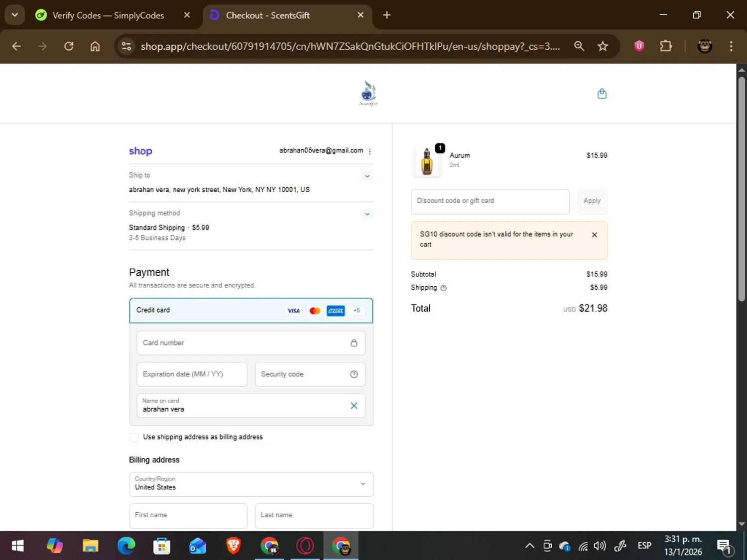This screenshot has width=747, height=560.
Task: Click the Card number field
Action: pyautogui.click(x=251, y=343)
